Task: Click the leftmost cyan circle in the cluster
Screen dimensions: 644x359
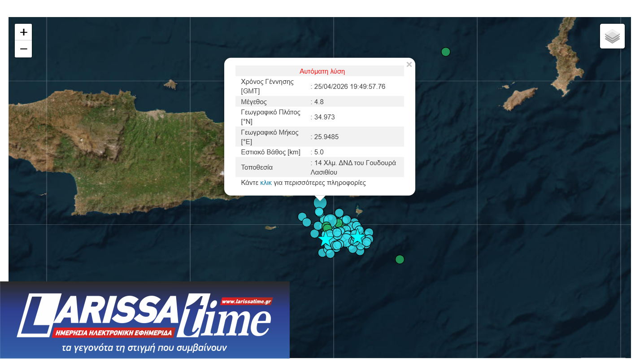Action: click(302, 217)
